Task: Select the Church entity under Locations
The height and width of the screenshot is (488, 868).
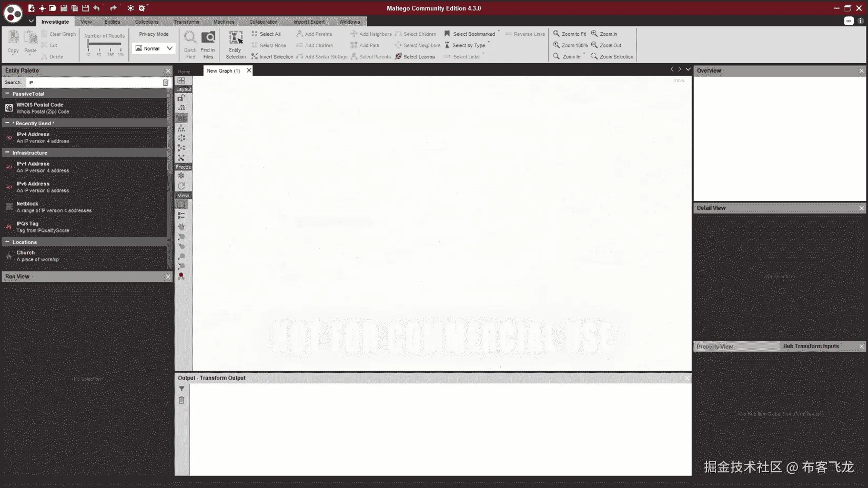Action: click(85, 256)
